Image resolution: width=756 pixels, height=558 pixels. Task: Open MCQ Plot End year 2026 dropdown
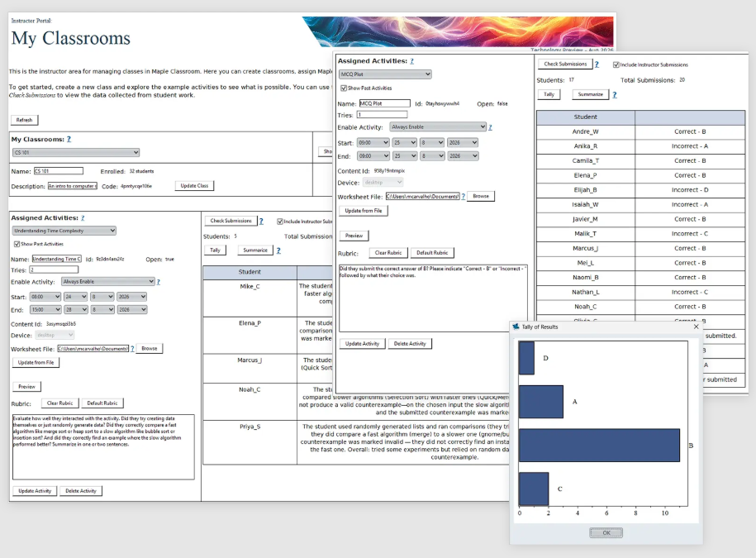463,156
